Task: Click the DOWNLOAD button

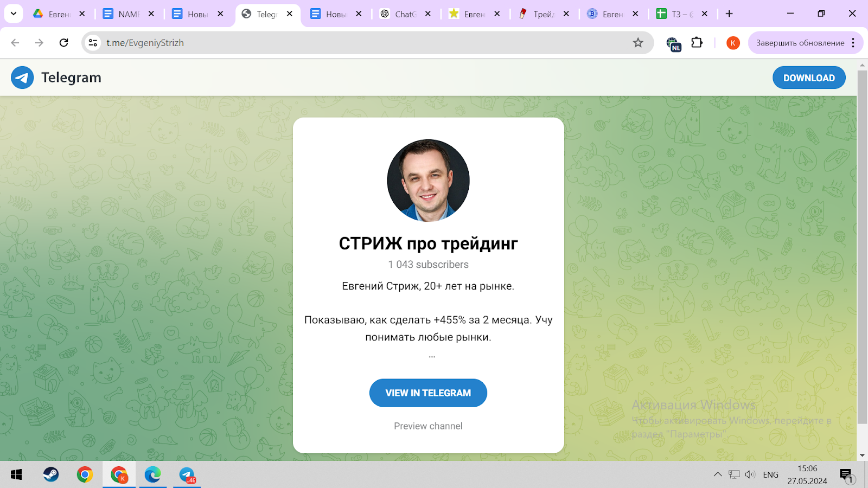Action: [x=809, y=78]
